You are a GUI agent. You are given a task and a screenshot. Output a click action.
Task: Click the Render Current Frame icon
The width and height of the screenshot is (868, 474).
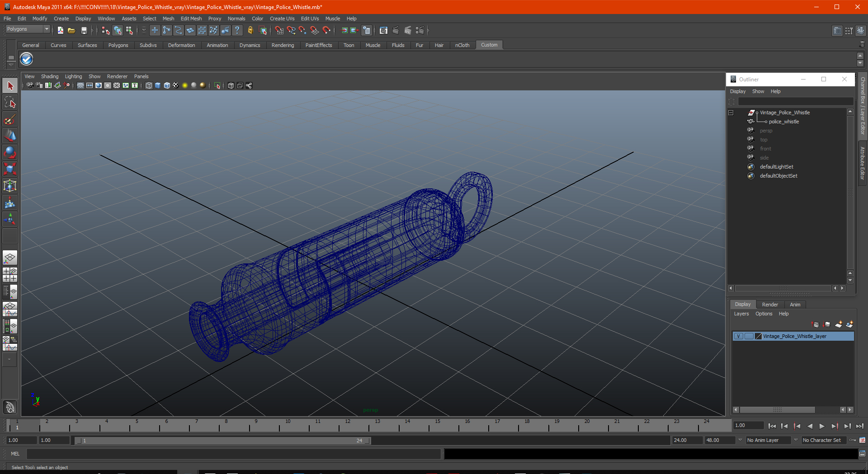(x=396, y=30)
